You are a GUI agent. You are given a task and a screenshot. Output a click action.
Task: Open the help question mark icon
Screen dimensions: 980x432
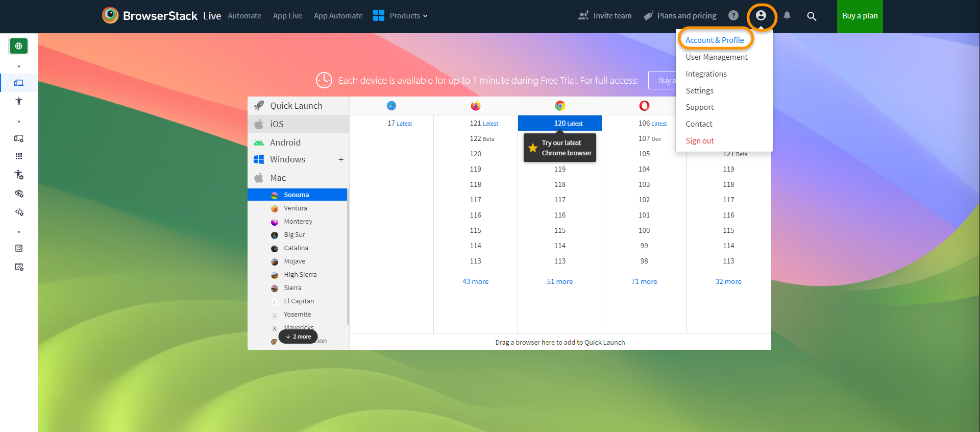click(733, 15)
